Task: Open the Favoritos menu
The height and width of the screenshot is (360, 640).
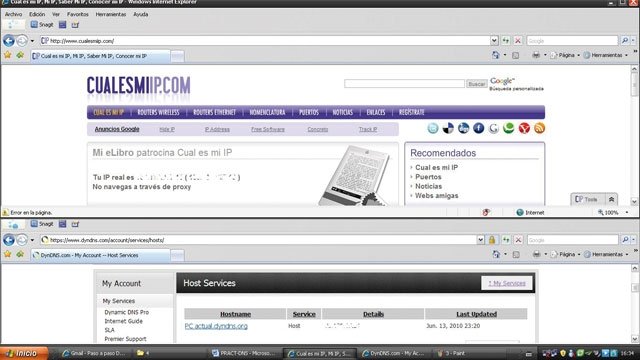Action: coord(78,14)
